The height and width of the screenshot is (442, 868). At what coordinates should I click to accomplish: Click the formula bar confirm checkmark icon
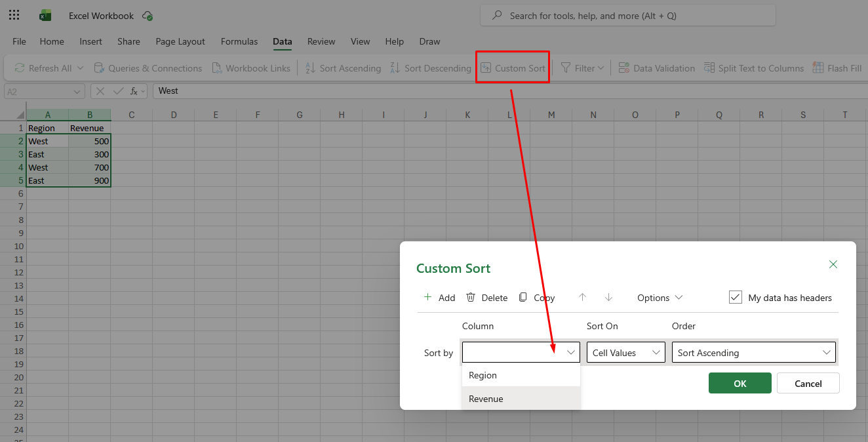pyautogui.click(x=118, y=91)
